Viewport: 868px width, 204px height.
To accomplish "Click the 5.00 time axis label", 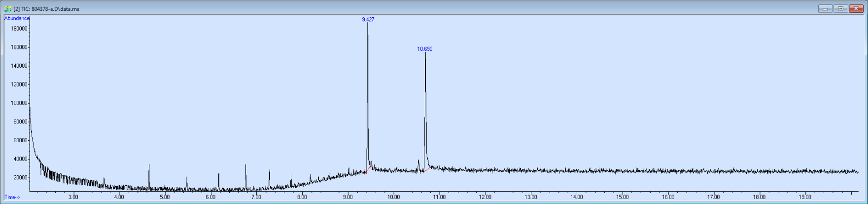I will tap(165, 197).
